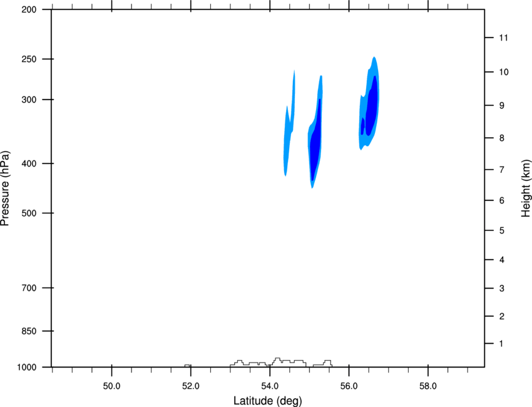
Task: Click the dark blue contour near 55 latitude
Action: click(315, 140)
